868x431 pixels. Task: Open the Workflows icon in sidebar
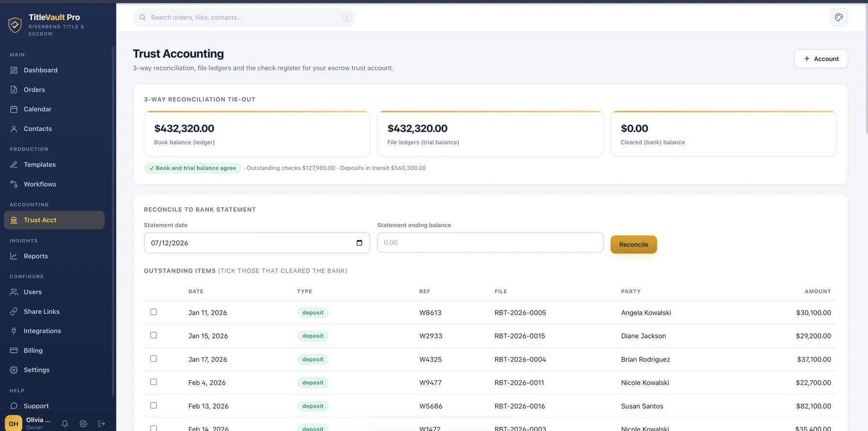pos(14,184)
